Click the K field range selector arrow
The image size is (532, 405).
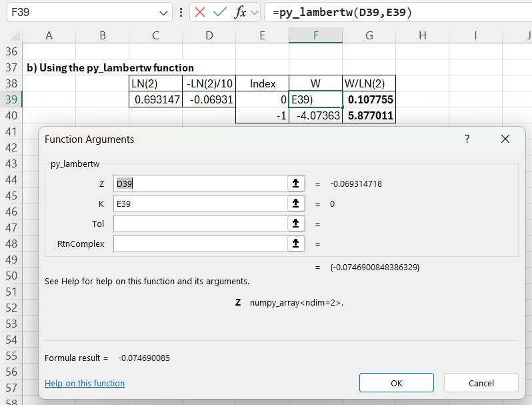(x=295, y=204)
